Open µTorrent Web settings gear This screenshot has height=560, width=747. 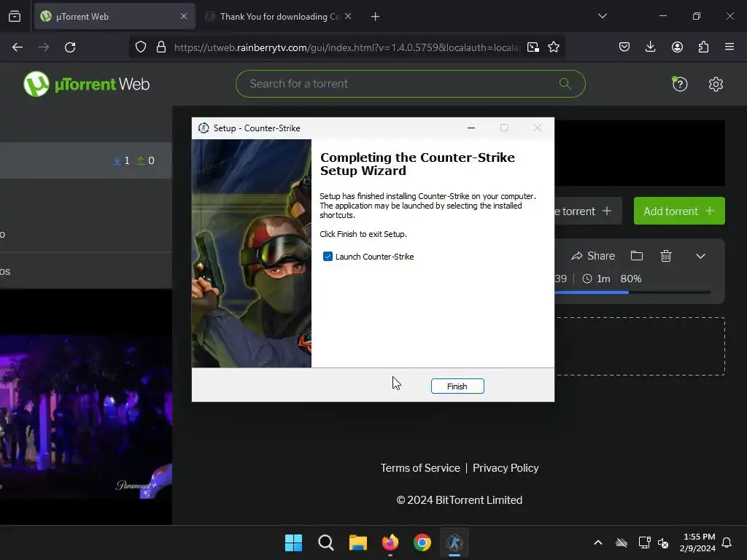pos(716,85)
